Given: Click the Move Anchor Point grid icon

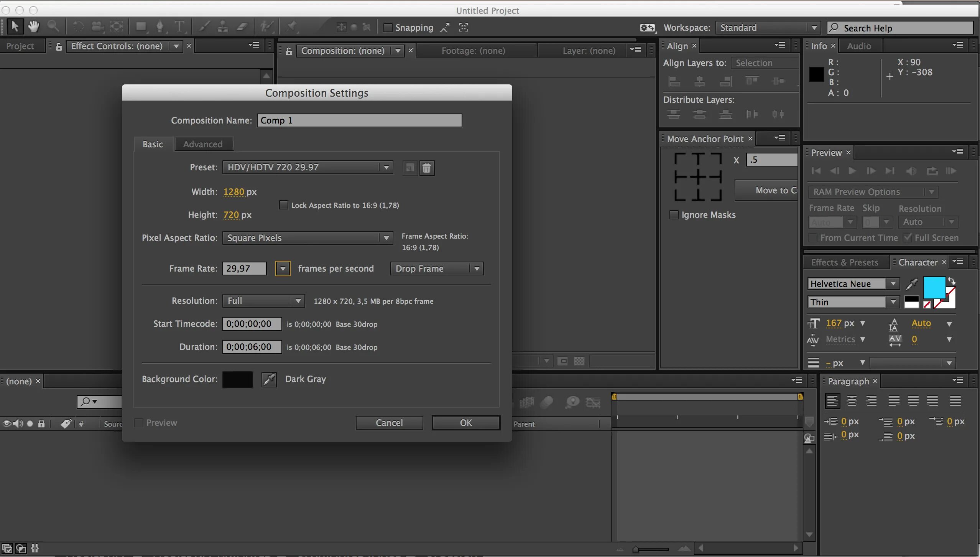Looking at the screenshot, I should [x=697, y=177].
